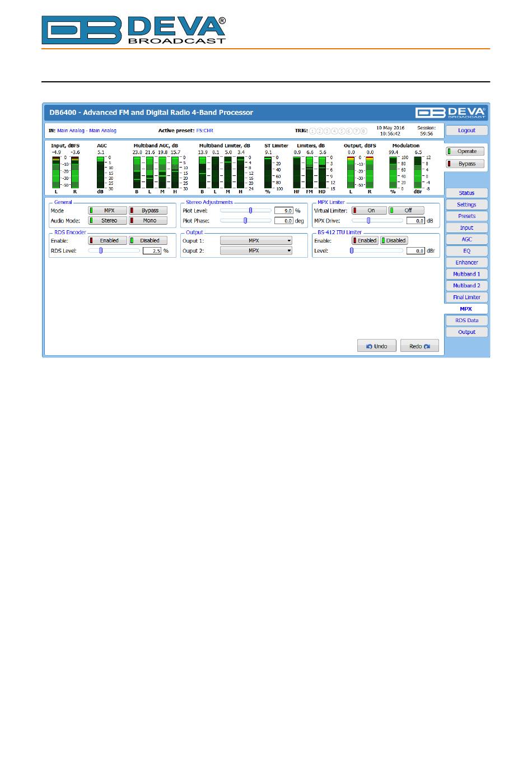Image resolution: width=532 pixels, height=762 pixels.
Task: Click the RDS Level value field
Action: 152,250
